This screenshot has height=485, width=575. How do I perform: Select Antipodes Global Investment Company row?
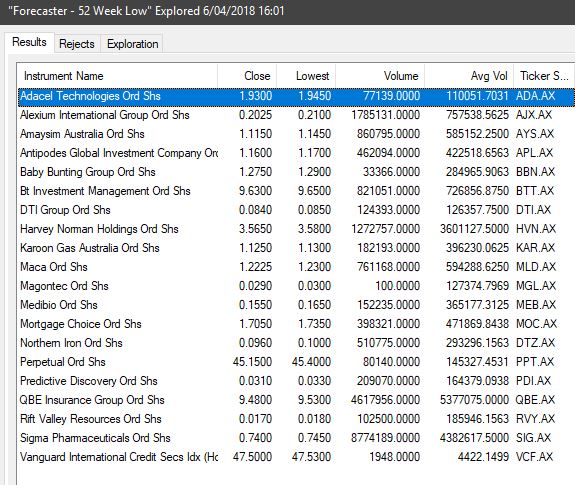296,153
